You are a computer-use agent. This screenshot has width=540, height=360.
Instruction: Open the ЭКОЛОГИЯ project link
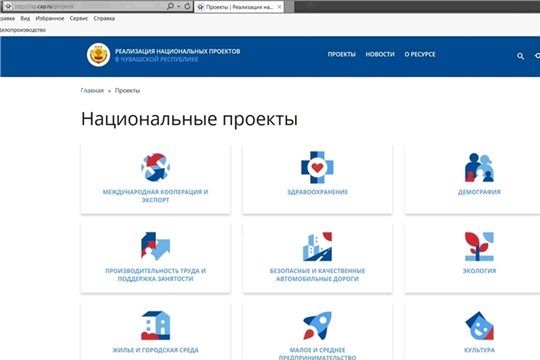(x=479, y=271)
